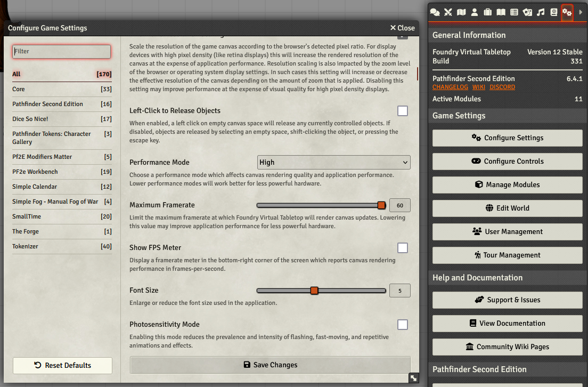Open the Actors directory tab
Screen dimensions: 588x387
(x=475, y=12)
